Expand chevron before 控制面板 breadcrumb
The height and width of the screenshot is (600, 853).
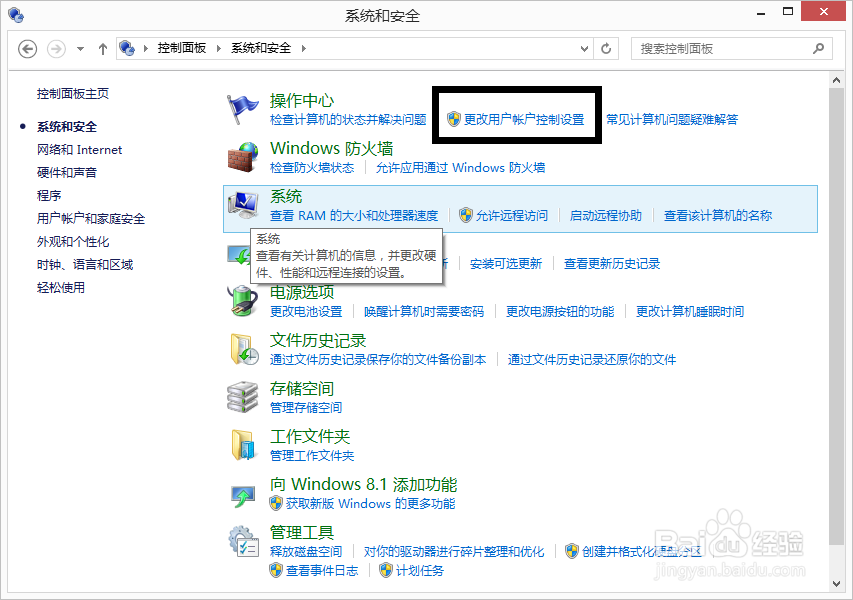(146, 48)
